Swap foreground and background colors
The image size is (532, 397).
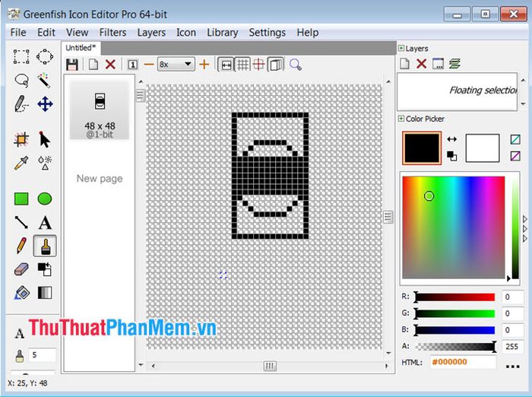(452, 139)
